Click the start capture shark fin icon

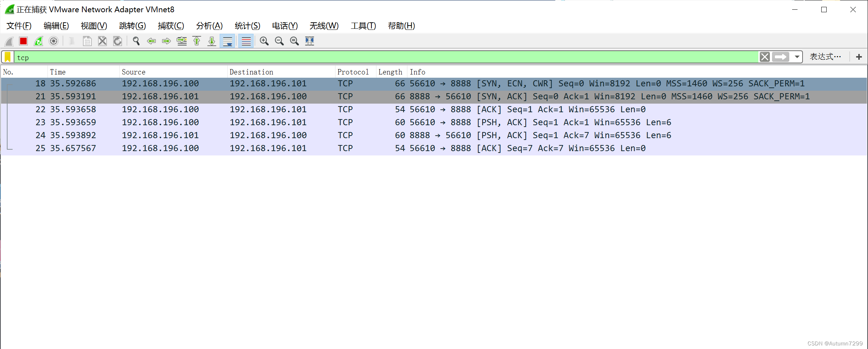click(9, 41)
